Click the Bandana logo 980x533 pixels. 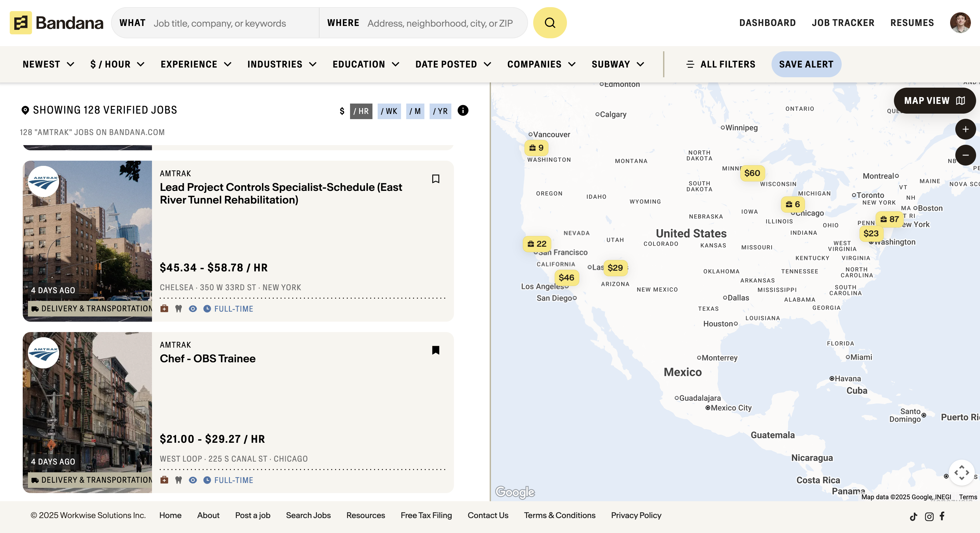point(56,23)
